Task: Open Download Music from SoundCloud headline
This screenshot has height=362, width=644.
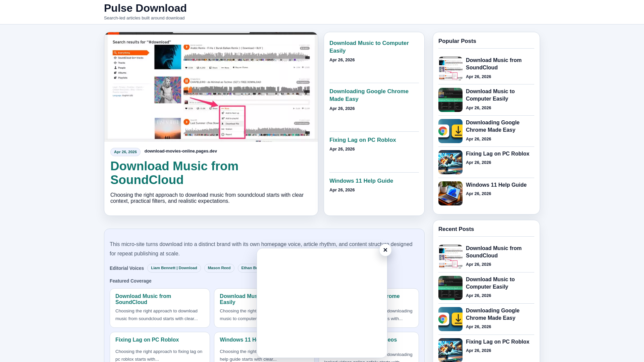Action: 174,173
